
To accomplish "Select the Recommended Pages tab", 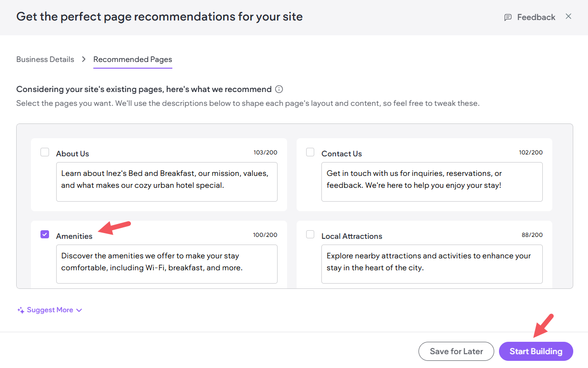I will coord(132,60).
